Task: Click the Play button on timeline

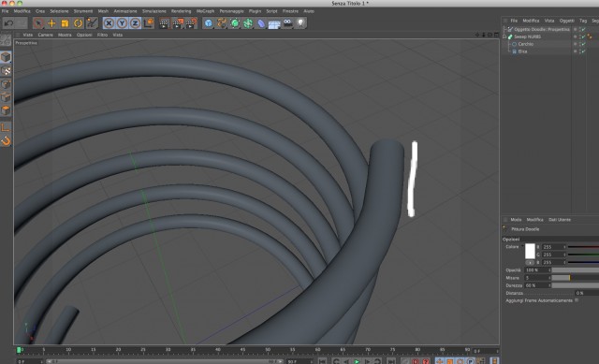Action: click(x=357, y=361)
